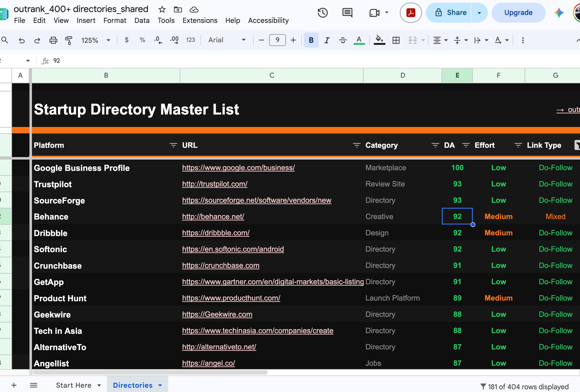Star the outrank directories spreadsheet
The width and height of the screenshot is (580, 392).
162,10
